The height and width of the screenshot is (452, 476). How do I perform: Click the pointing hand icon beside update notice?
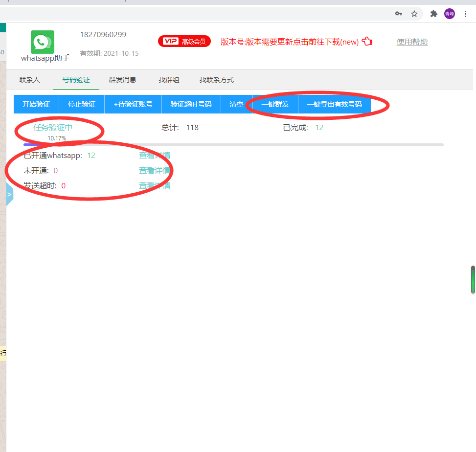pyautogui.click(x=367, y=41)
